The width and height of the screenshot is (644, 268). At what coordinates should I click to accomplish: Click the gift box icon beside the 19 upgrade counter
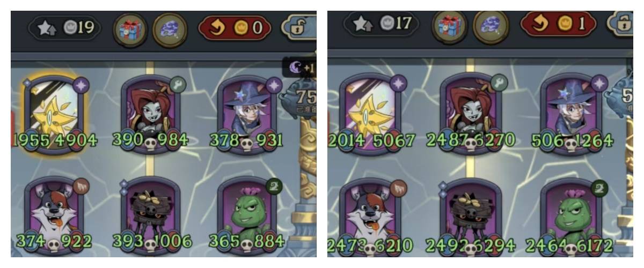(x=128, y=28)
